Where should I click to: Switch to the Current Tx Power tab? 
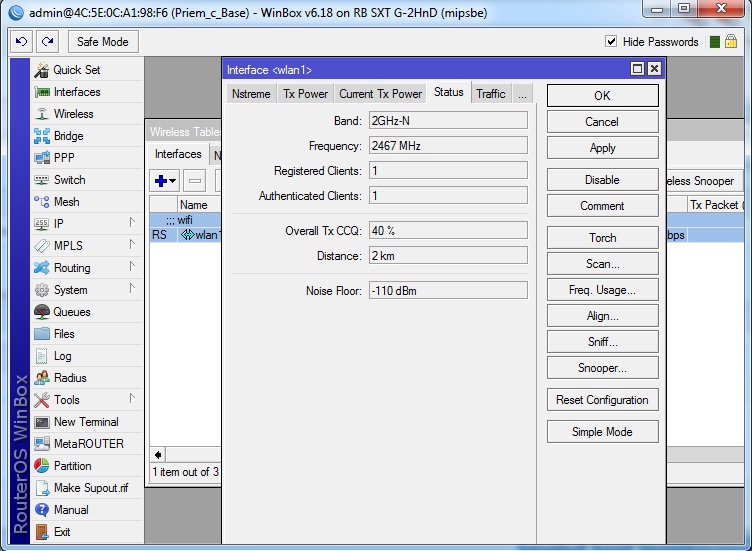coord(380,94)
